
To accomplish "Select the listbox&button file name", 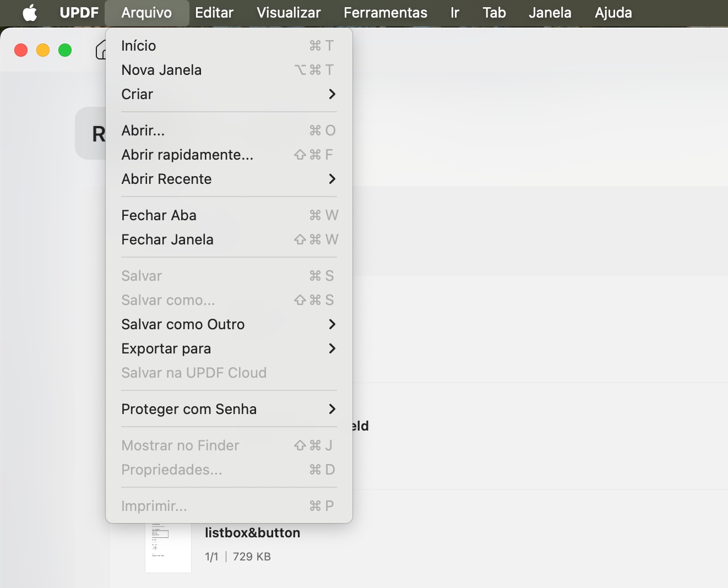I will [x=252, y=533].
